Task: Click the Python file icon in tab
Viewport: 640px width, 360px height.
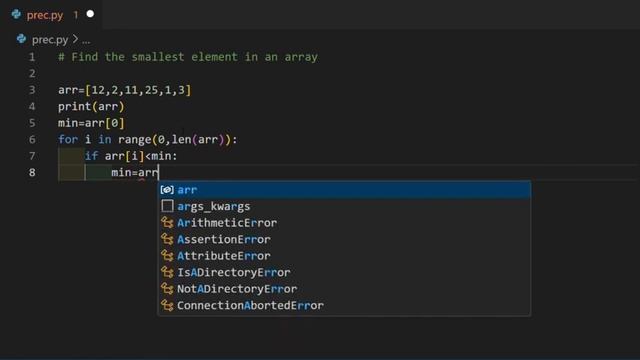Action: pos(16,15)
